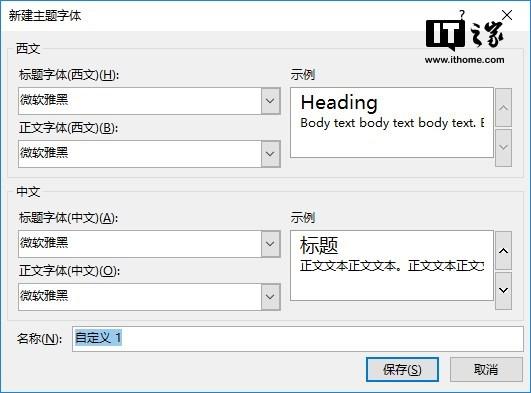Click the 正文文本 sample line in Chinese preview
This screenshot has height=393, width=531.
click(392, 266)
